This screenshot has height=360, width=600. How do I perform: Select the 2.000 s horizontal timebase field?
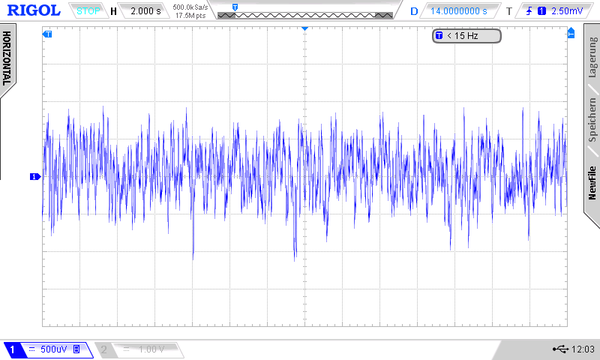click(x=145, y=11)
